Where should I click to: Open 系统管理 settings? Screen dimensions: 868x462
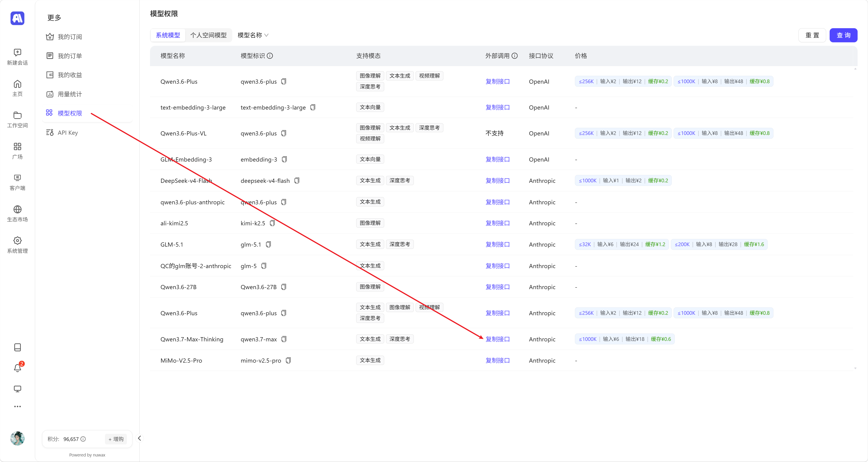click(18, 245)
